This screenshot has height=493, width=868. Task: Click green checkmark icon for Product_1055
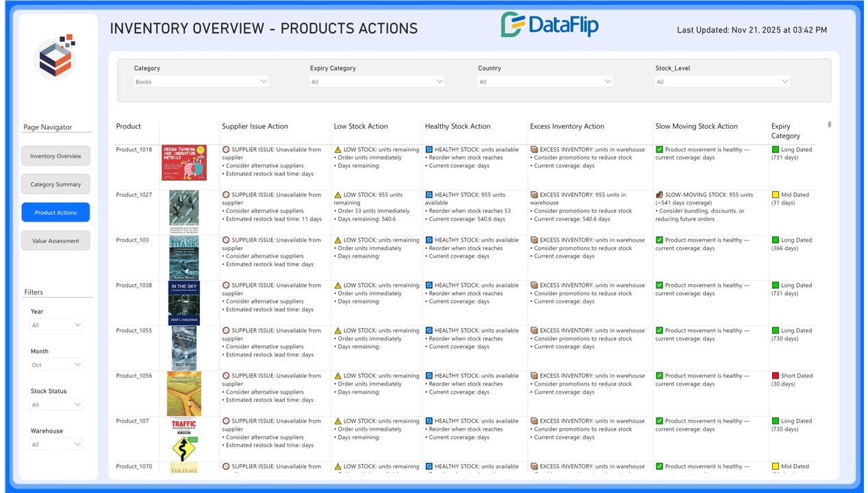click(659, 331)
